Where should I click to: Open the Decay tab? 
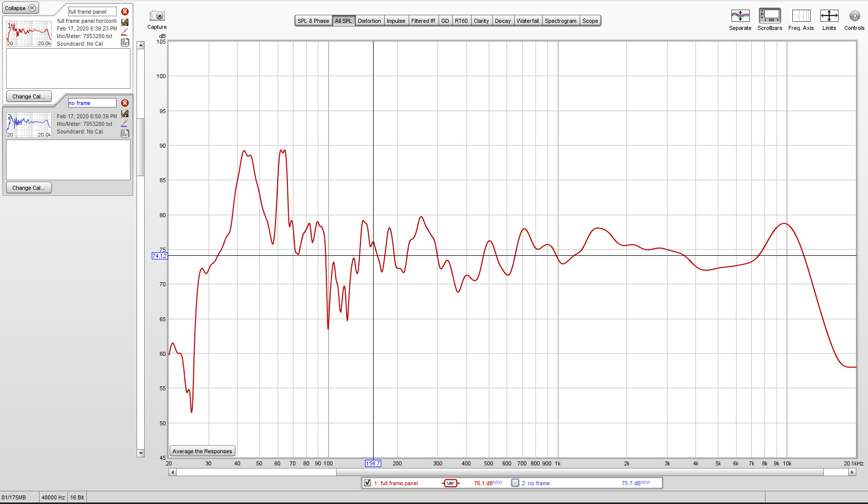tap(503, 21)
